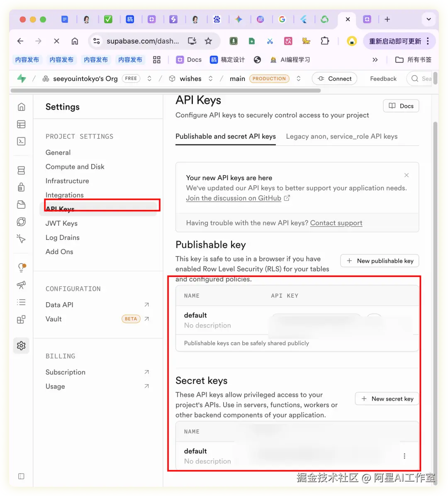Follow Join the discussion on GitHub link
This screenshot has width=448, height=496.
[233, 198]
